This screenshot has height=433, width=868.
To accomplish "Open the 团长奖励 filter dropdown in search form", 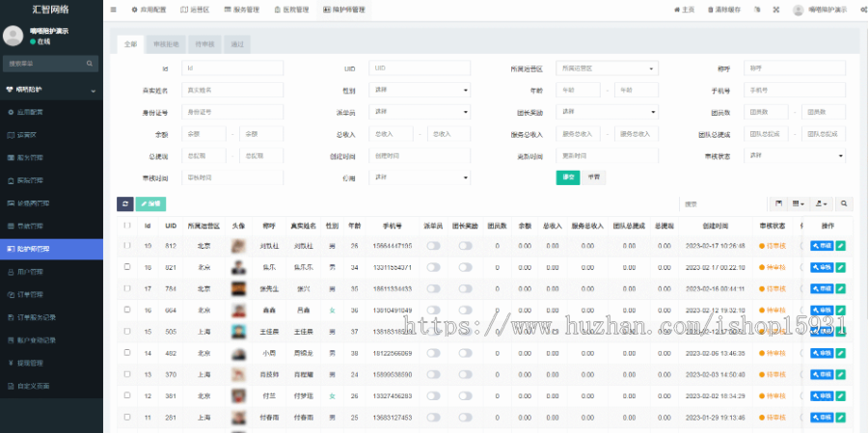I will pos(608,112).
